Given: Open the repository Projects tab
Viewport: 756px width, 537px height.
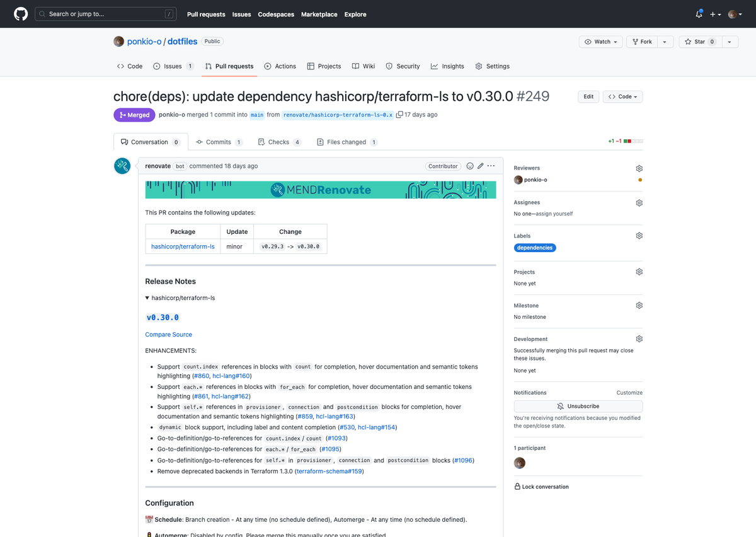Looking at the screenshot, I should click(x=324, y=66).
